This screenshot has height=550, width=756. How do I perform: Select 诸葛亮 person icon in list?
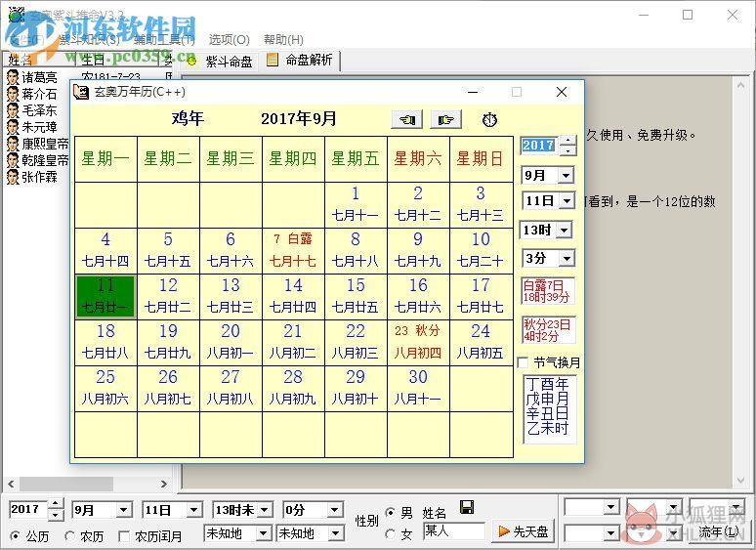click(13, 77)
